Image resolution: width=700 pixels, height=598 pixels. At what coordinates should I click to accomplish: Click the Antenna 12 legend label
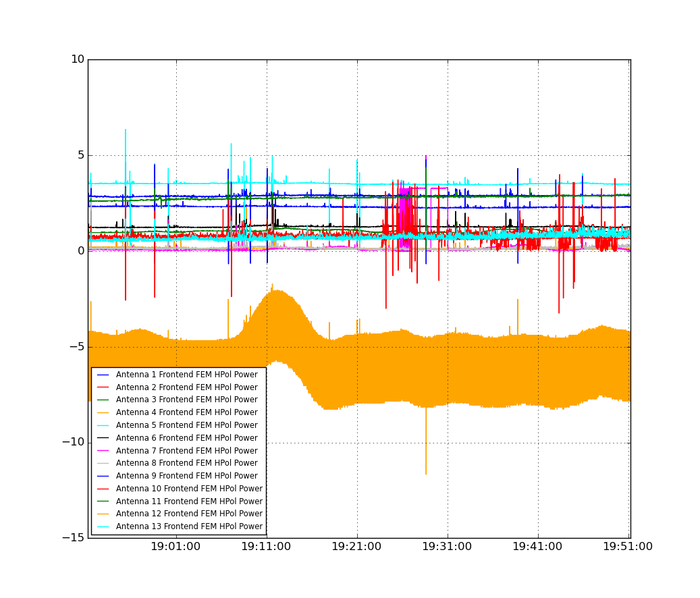click(189, 514)
